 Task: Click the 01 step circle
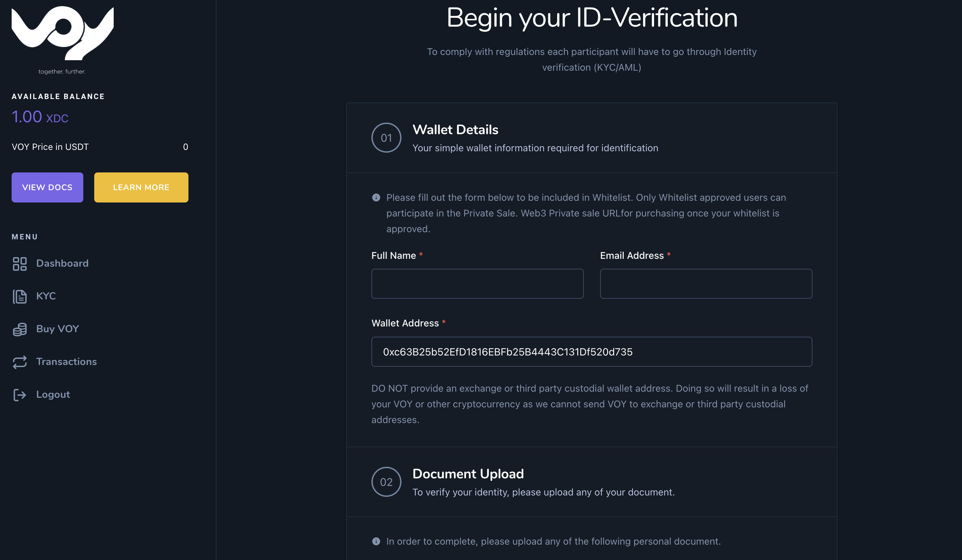click(386, 137)
